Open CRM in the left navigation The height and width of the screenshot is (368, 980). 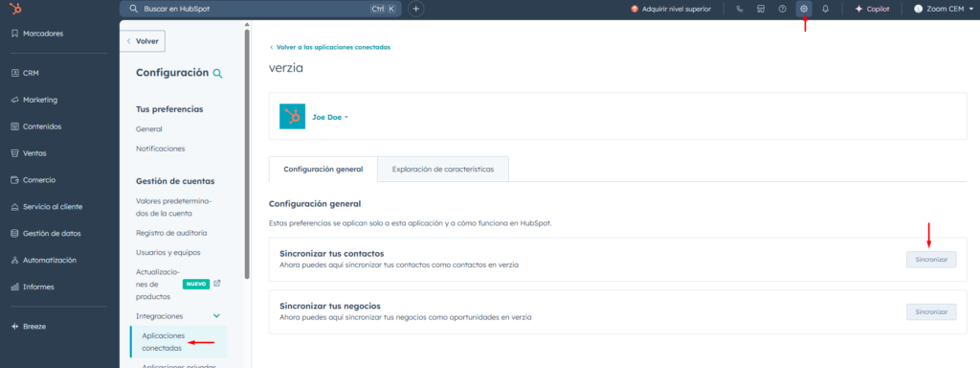26,73
